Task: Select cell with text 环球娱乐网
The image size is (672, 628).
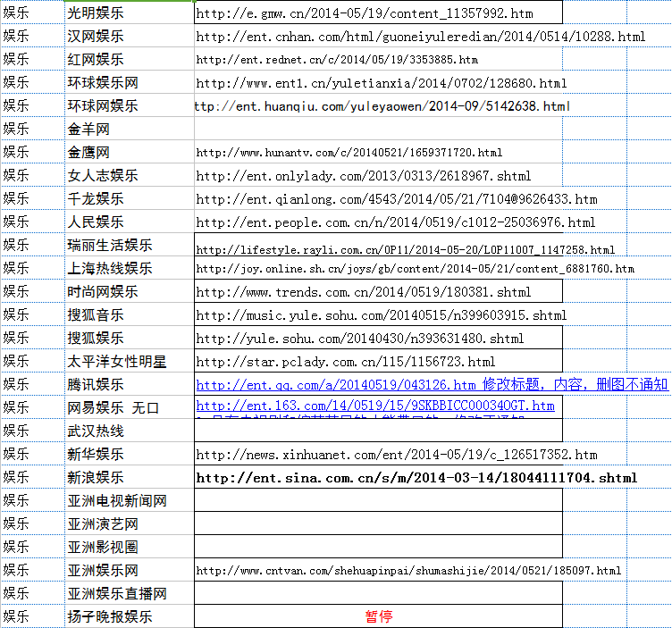Action: [130, 82]
